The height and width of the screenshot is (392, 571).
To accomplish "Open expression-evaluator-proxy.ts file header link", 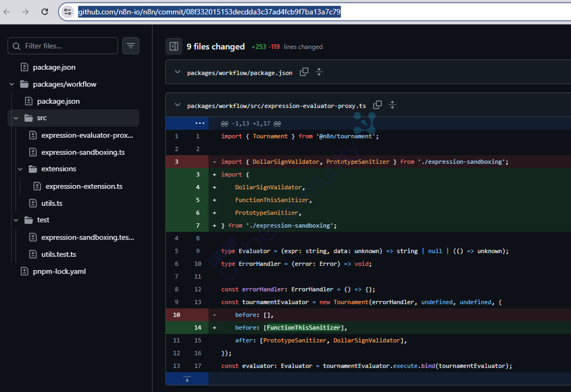I will (x=277, y=106).
